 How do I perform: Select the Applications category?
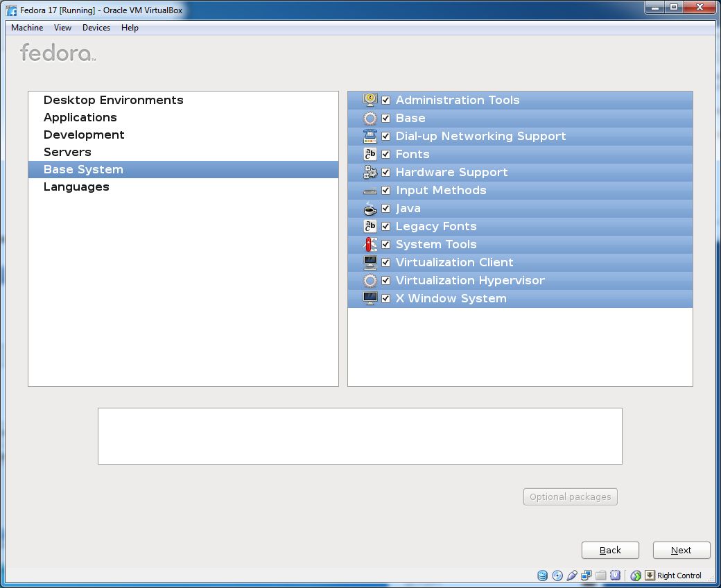183,117
